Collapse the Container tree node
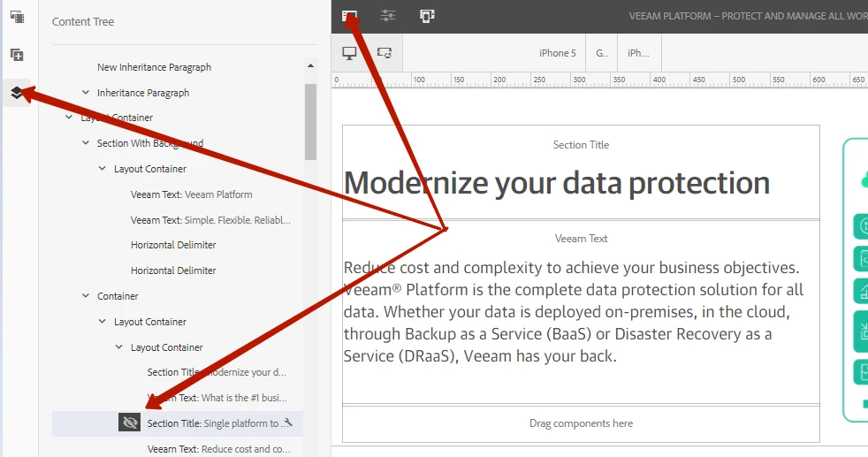This screenshot has width=868, height=457. 85,296
